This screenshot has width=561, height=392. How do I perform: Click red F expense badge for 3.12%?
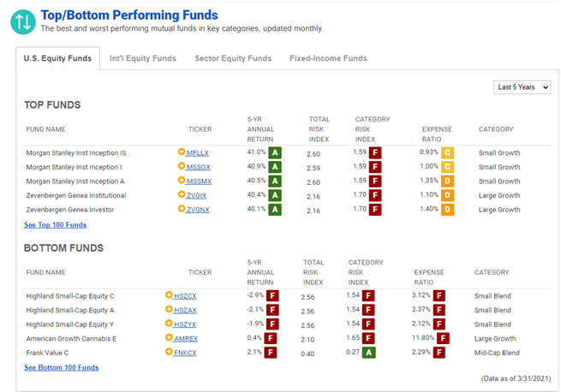tap(439, 296)
